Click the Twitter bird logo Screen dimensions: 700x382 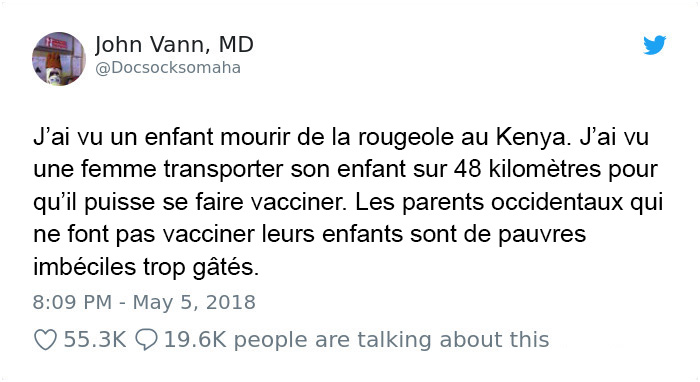654,45
